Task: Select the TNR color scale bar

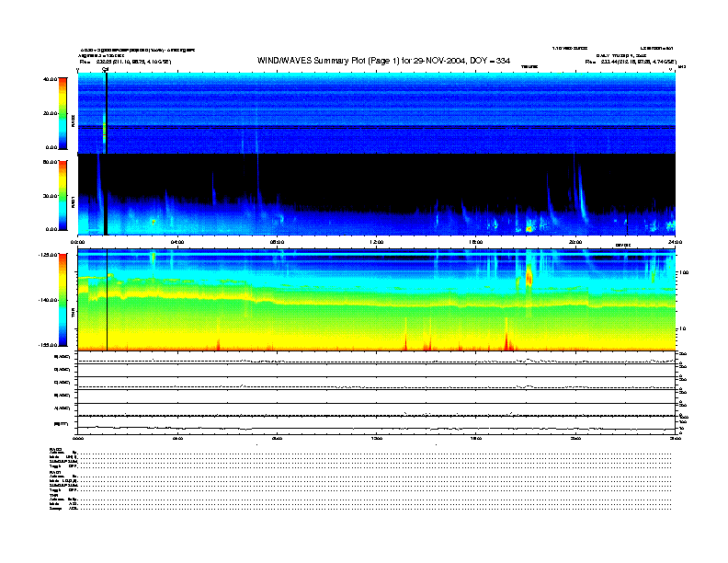Action: coord(63,299)
